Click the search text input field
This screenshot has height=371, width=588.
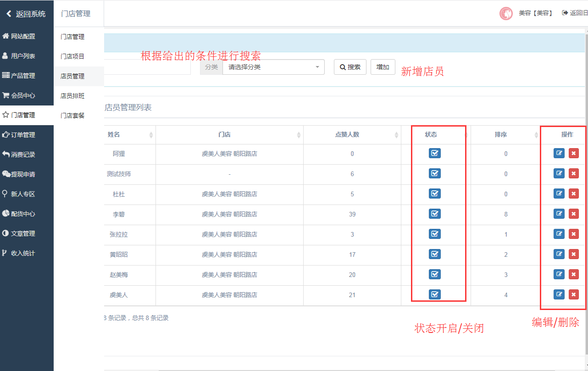(147, 67)
